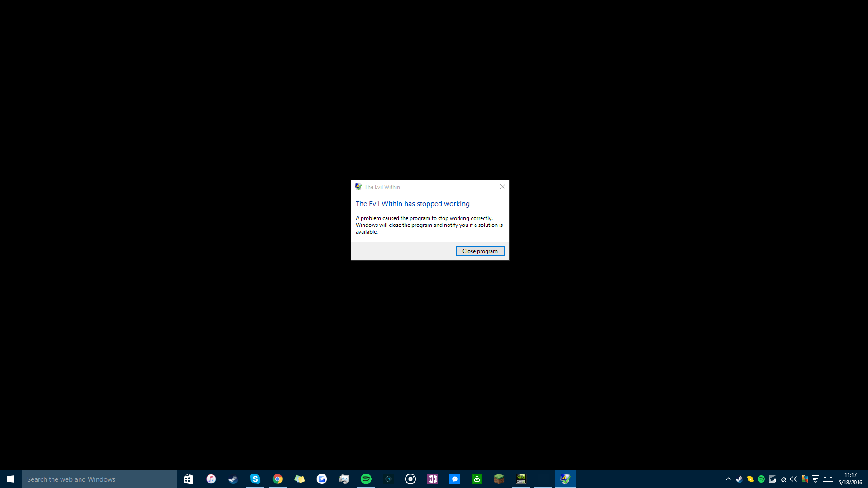The height and width of the screenshot is (488, 868).
Task: Close the Evil Within error dialog
Action: pyautogui.click(x=502, y=187)
